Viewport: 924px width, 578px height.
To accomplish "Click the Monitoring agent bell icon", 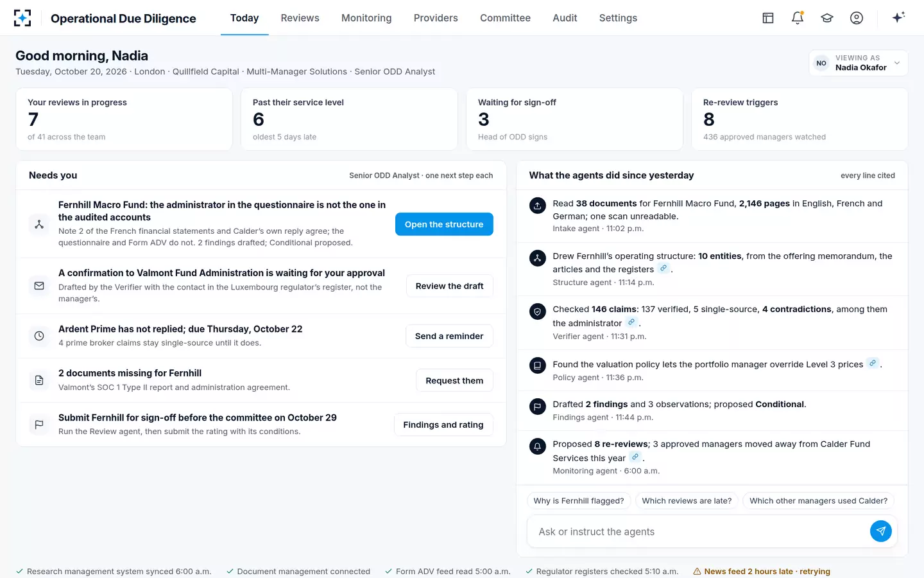I will coord(537,446).
